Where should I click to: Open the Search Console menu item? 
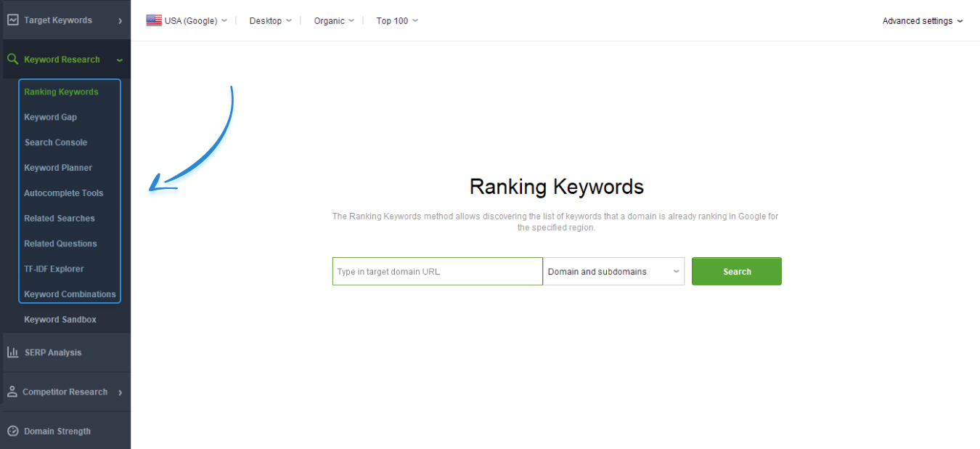click(x=55, y=142)
